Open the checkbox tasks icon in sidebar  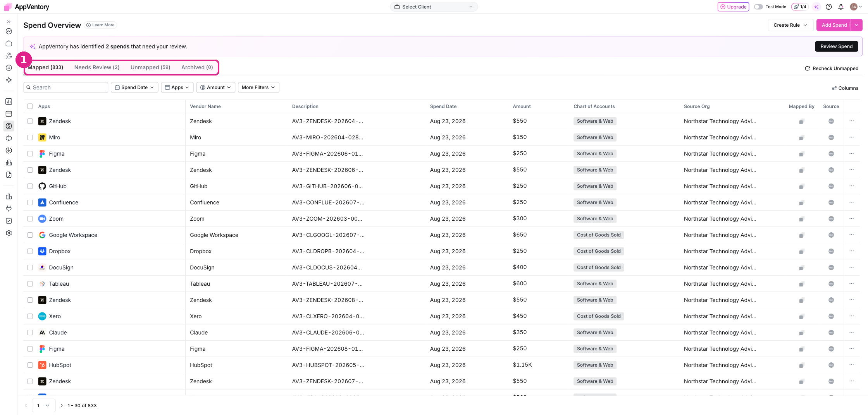(9, 221)
